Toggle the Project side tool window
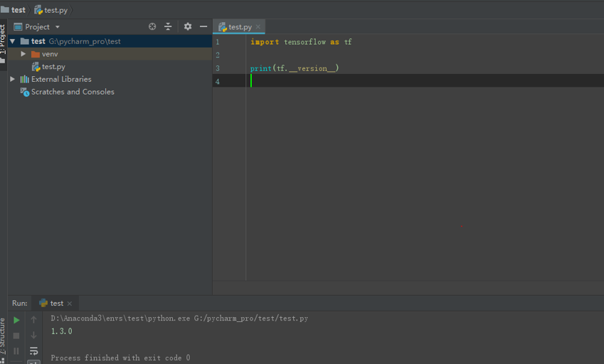Image resolution: width=604 pixels, height=364 pixels. [x=3, y=44]
